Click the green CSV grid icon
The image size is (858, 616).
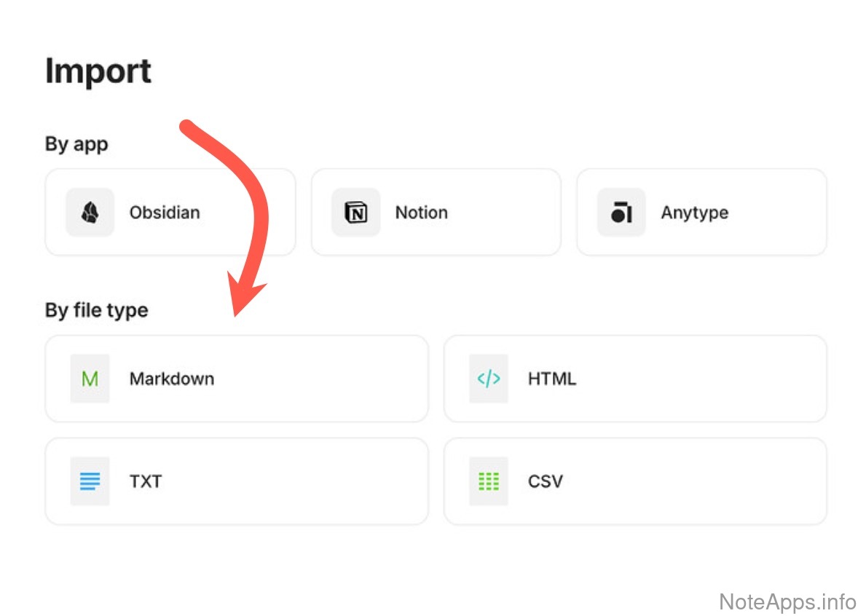pyautogui.click(x=489, y=481)
